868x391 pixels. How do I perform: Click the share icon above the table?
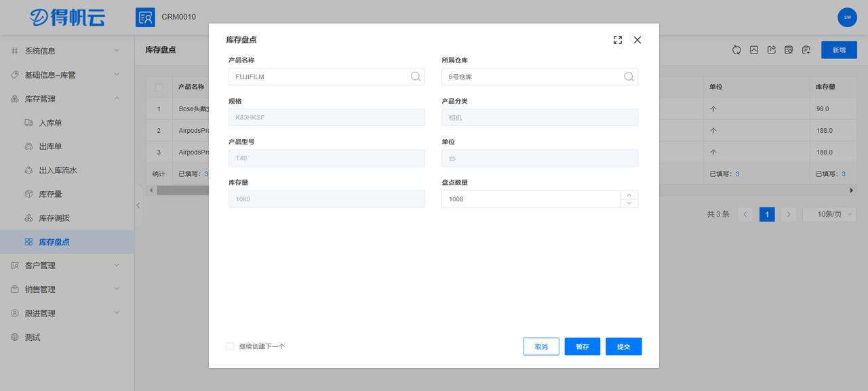[771, 49]
